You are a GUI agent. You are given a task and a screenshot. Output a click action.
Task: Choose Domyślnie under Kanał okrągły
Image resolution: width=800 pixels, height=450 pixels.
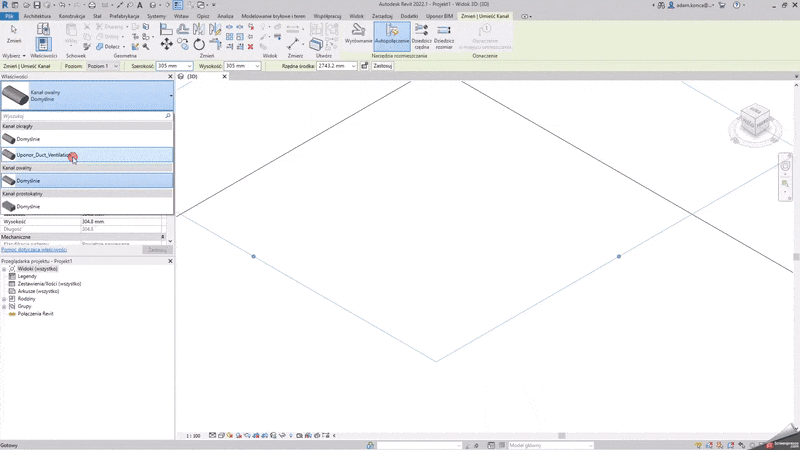pyautogui.click(x=87, y=139)
